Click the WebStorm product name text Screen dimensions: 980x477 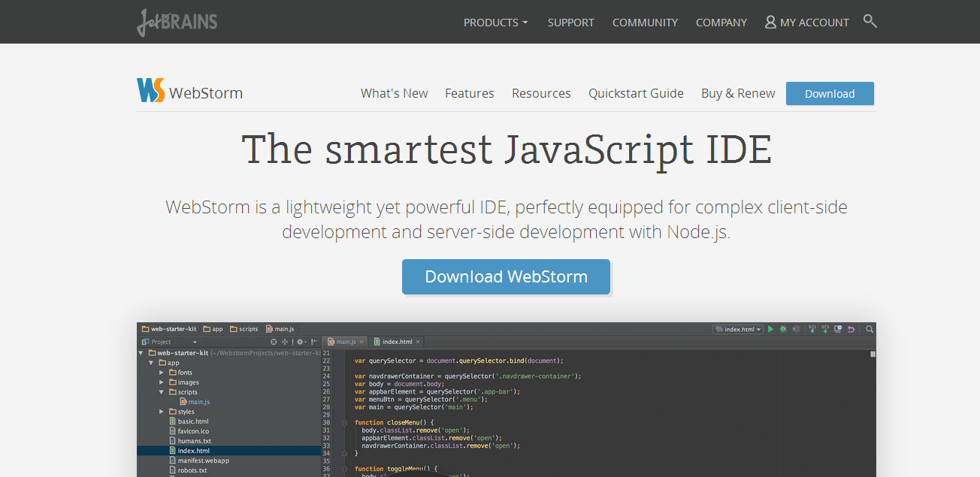(x=206, y=93)
